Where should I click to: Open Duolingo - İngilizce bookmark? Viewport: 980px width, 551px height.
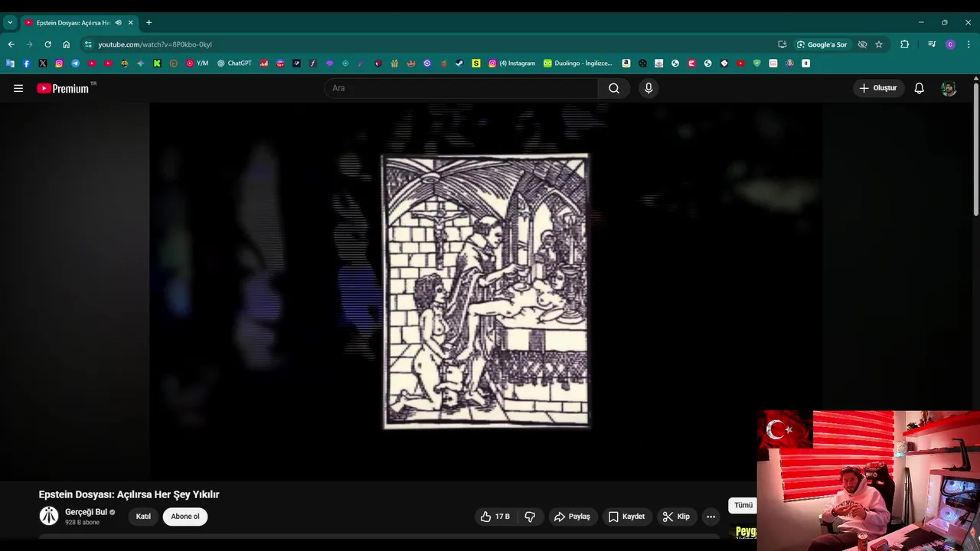tap(578, 64)
